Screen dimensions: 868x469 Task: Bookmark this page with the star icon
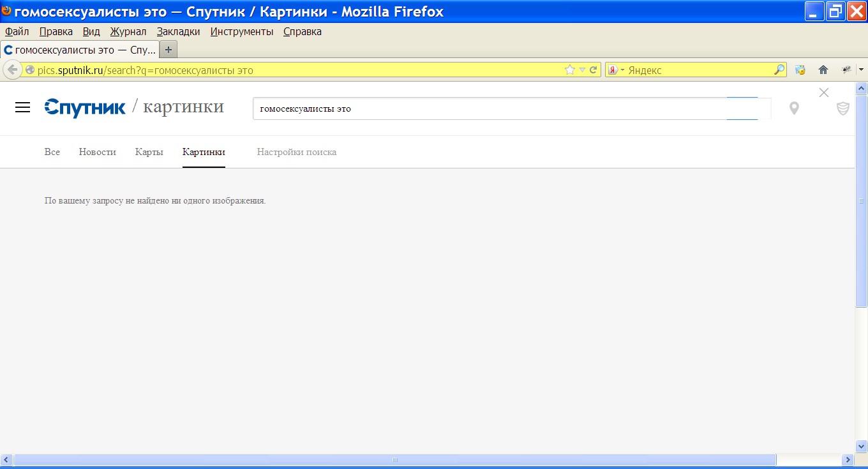click(x=570, y=70)
